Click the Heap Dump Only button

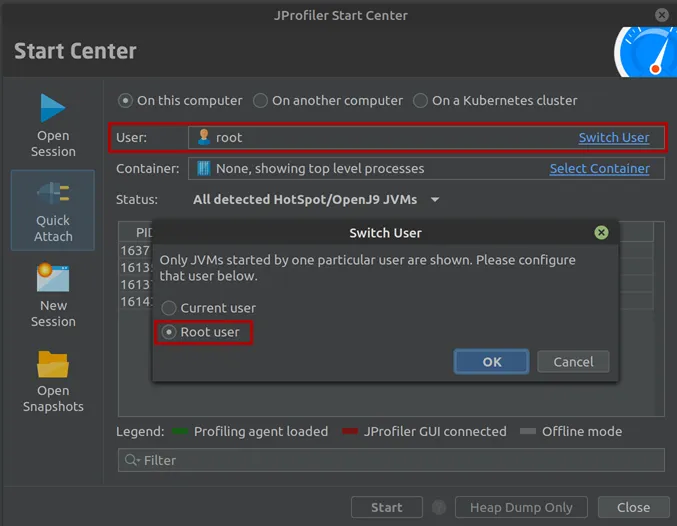[x=521, y=507]
